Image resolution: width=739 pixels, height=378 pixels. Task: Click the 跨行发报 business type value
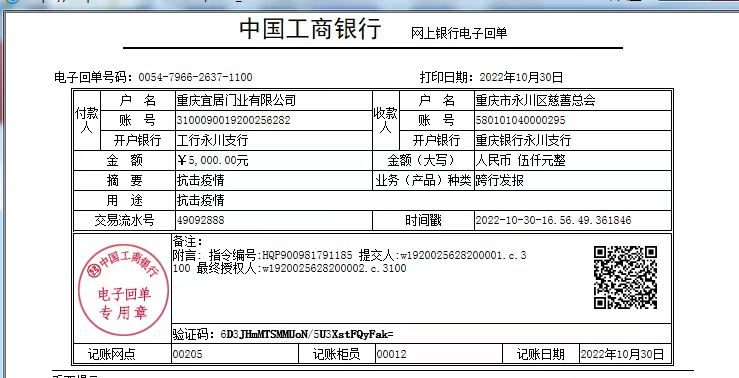(x=500, y=181)
